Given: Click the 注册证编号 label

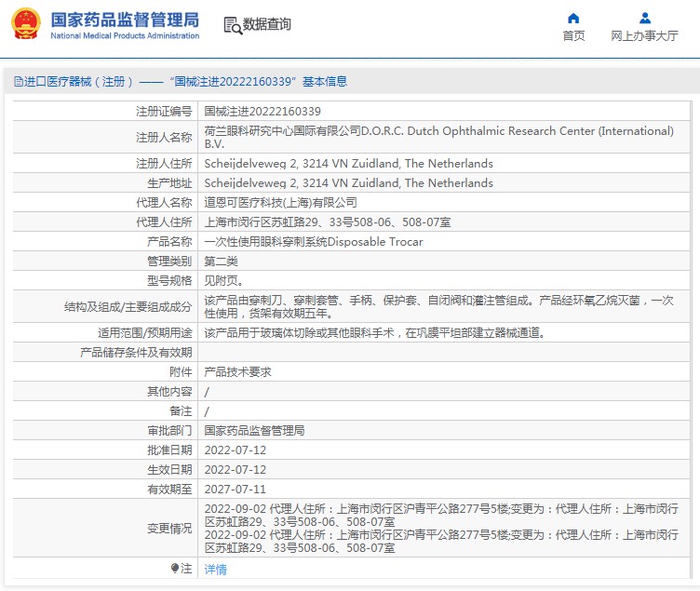Looking at the screenshot, I should (164, 111).
